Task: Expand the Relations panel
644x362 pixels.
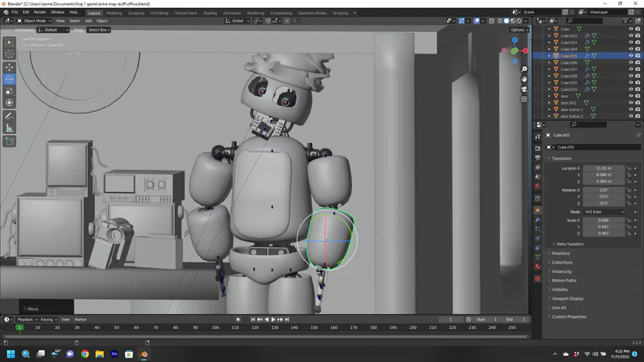Action: (x=560, y=253)
